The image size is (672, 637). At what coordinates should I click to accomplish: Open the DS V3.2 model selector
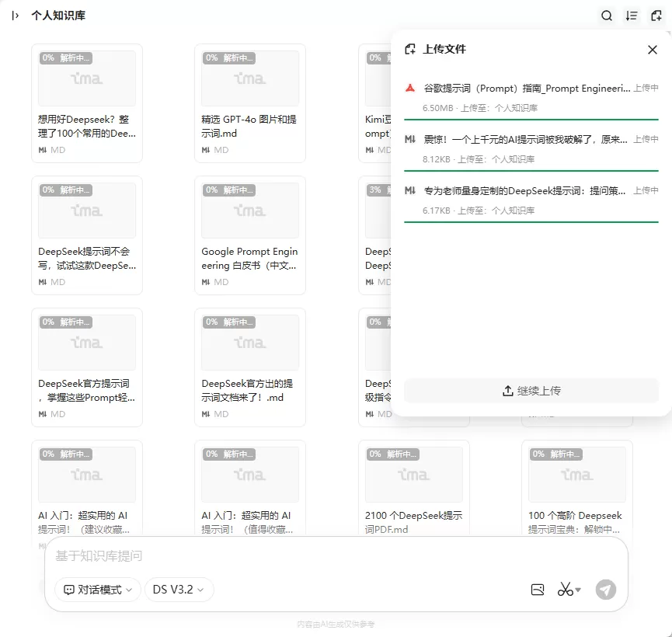coord(179,590)
